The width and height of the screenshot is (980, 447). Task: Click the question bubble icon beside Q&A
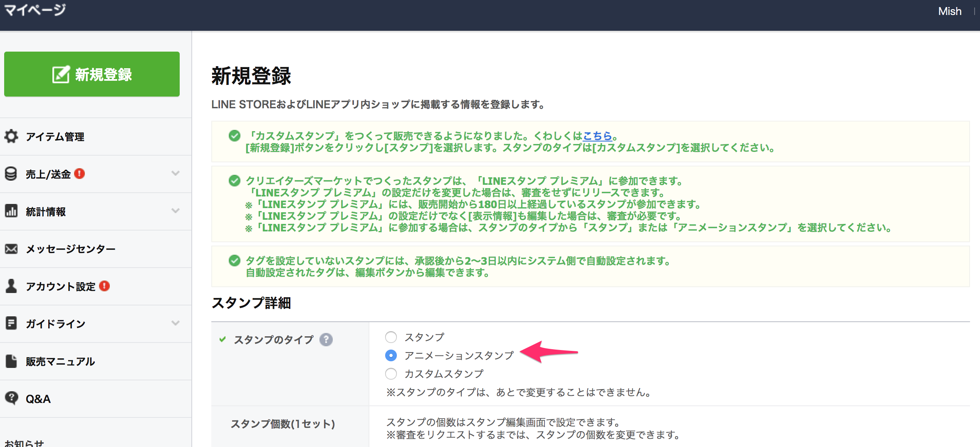click(11, 398)
